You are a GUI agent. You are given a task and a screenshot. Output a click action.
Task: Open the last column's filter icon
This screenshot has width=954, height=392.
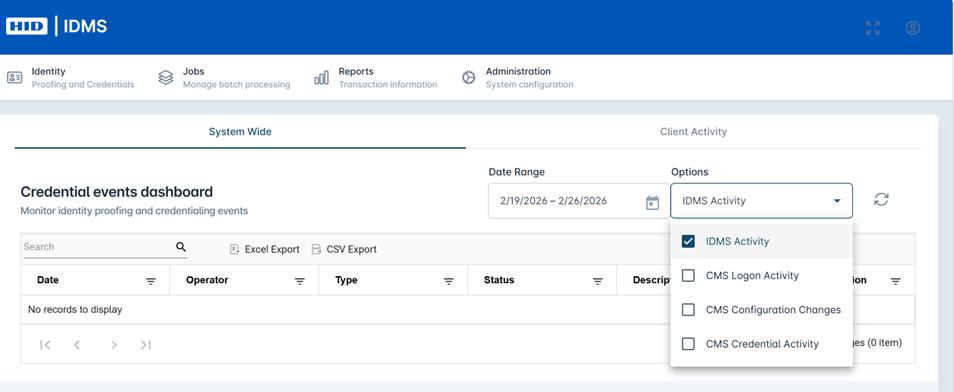click(896, 281)
